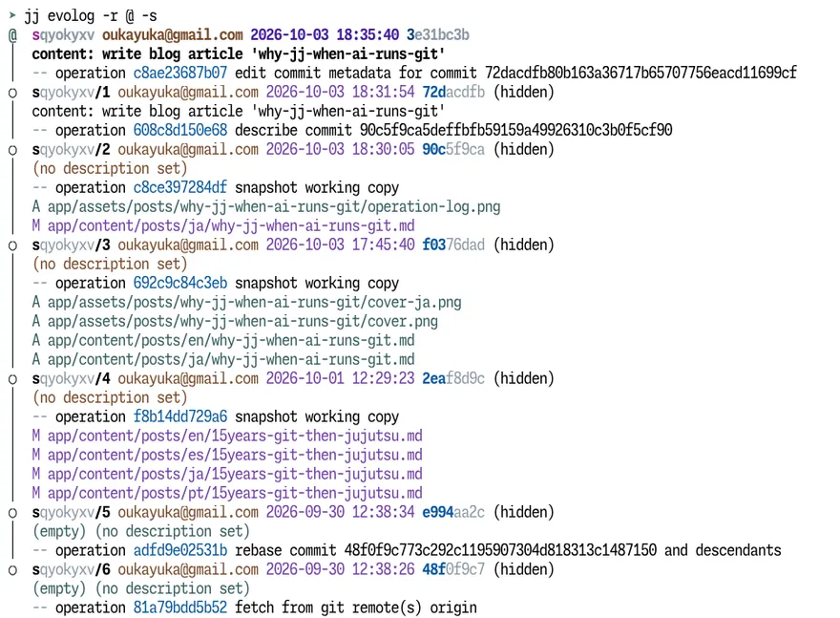This screenshot has width=840, height=618.
Task: Click change ID sqyokyxv/3
Action: point(72,245)
